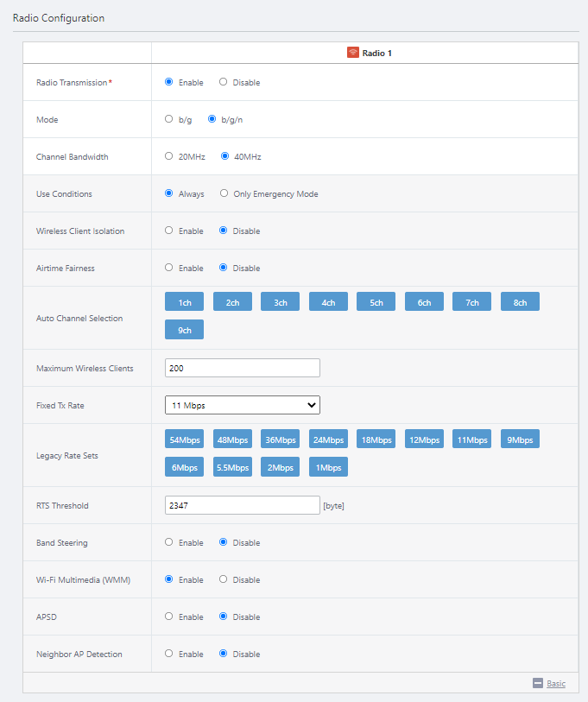The image size is (588, 702).
Task: Click the Maximum Wireless Clients field
Action: pyautogui.click(x=242, y=368)
